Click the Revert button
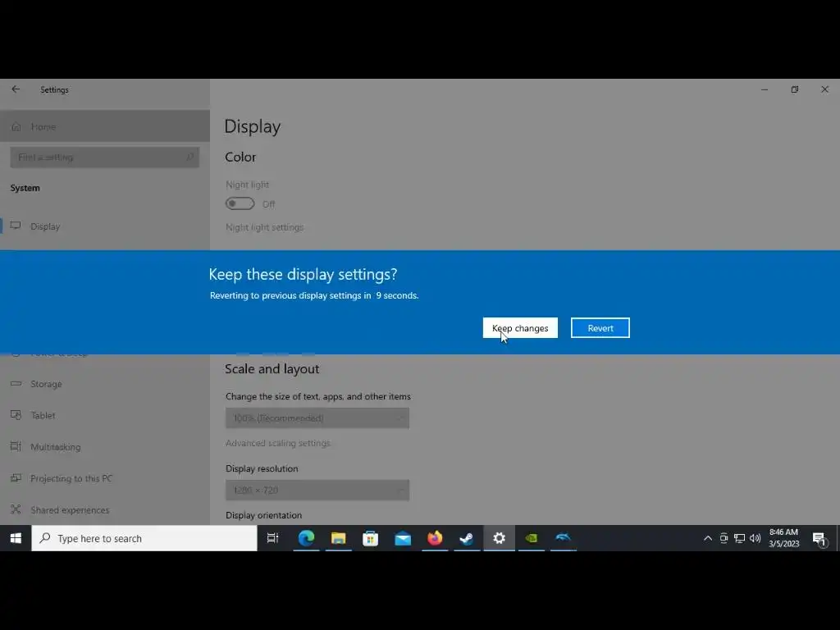This screenshot has width=840, height=630. [600, 328]
